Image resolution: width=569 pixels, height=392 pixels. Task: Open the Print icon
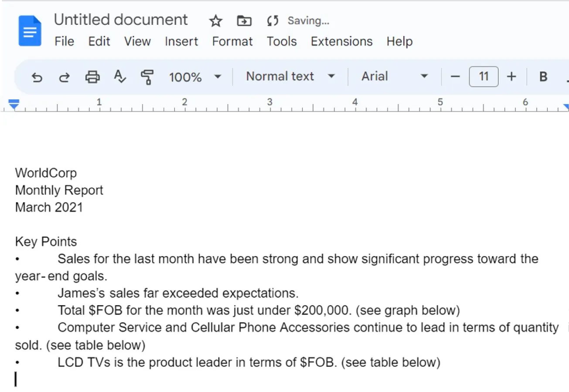[x=92, y=77]
